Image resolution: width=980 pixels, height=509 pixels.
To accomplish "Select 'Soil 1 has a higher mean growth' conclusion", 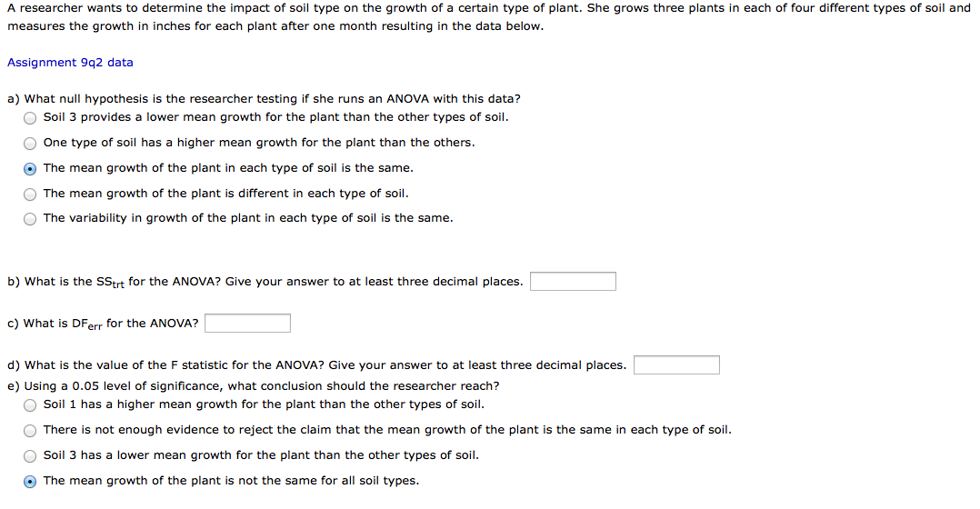I will (x=30, y=405).
